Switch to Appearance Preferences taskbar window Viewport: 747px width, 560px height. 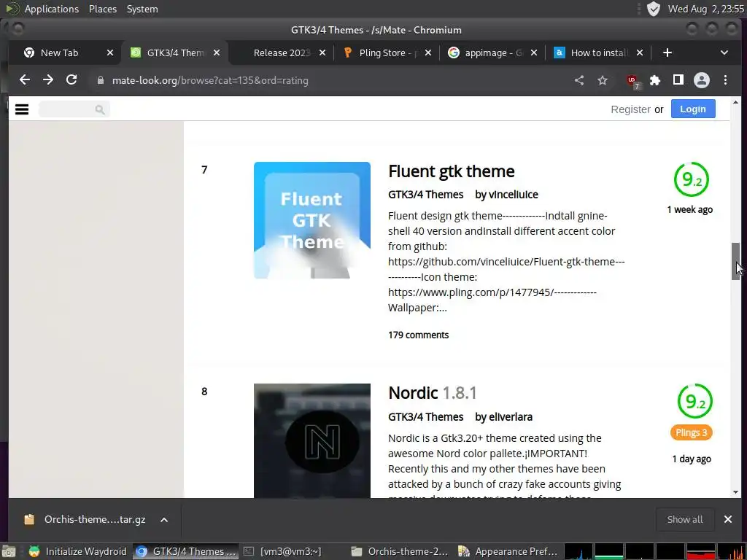point(508,551)
